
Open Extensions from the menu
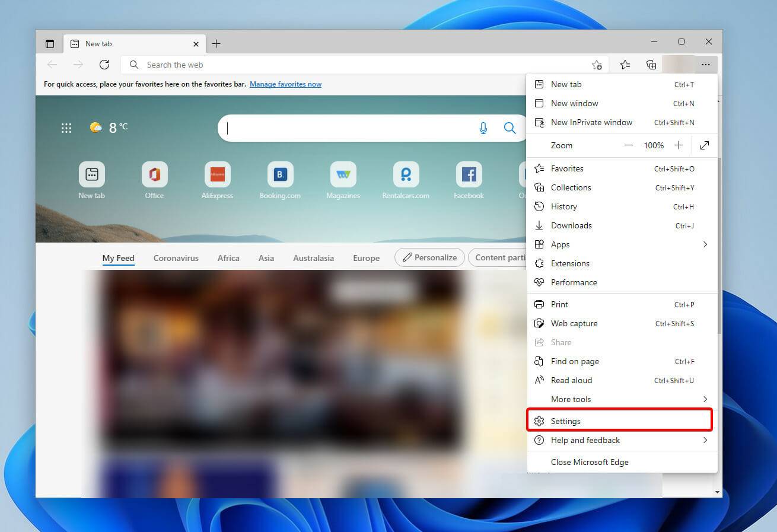[x=622, y=263]
